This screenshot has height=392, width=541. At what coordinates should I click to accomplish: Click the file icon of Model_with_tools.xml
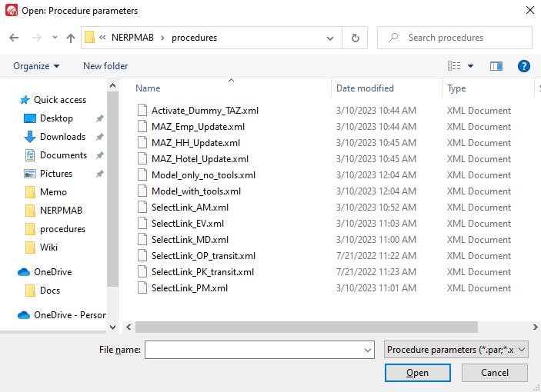coord(142,191)
